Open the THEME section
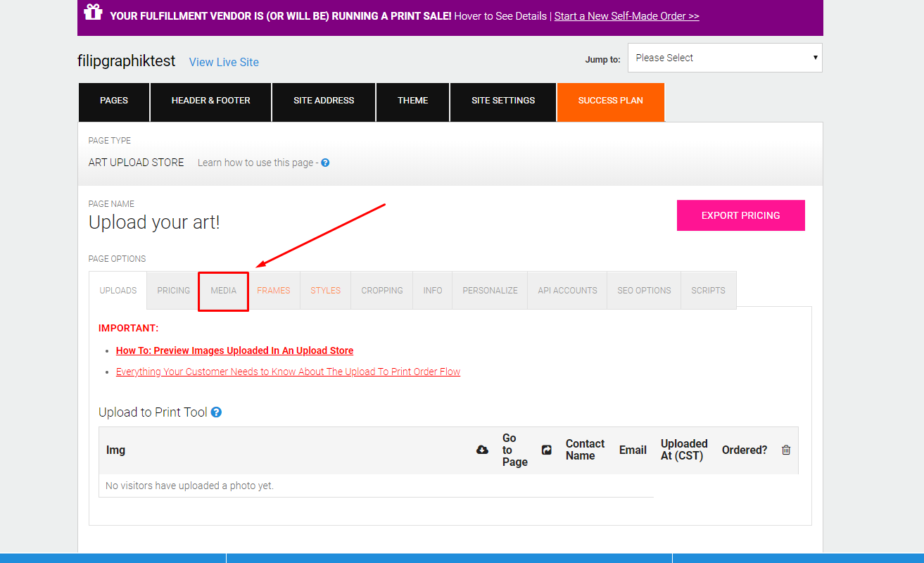The width and height of the screenshot is (924, 563). 412,101
